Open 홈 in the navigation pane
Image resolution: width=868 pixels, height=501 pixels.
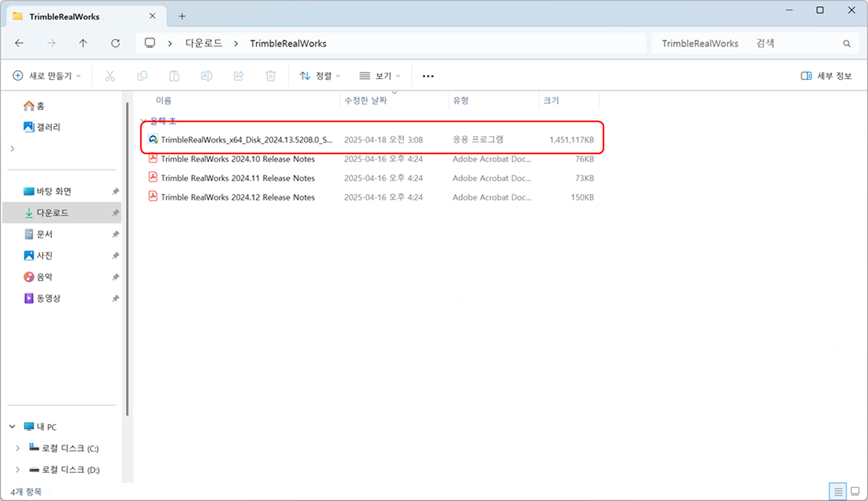pyautogui.click(x=34, y=106)
